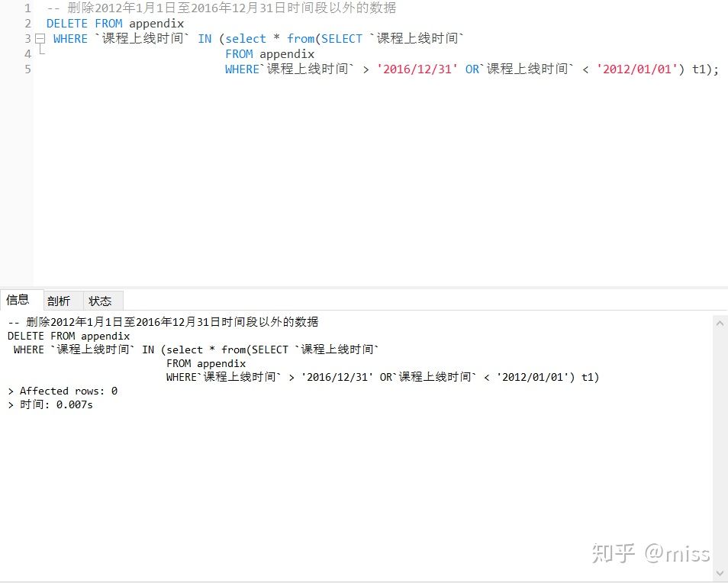The height and width of the screenshot is (583, 728).
Task: Click the 时间: 0.007s result line
Action: 50,404
